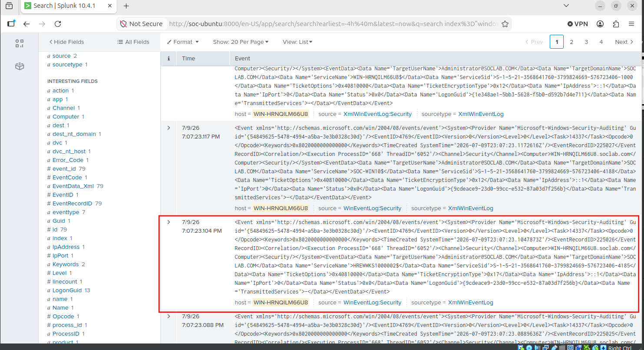
Task: Expand the 7:07:23.104 PM event row
Action: pos(168,222)
